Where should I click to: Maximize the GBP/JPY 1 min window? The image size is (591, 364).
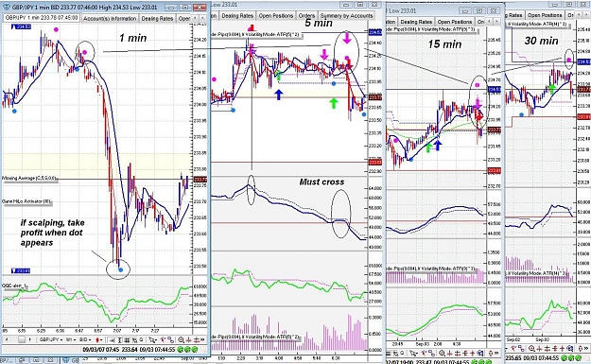coord(185,7)
